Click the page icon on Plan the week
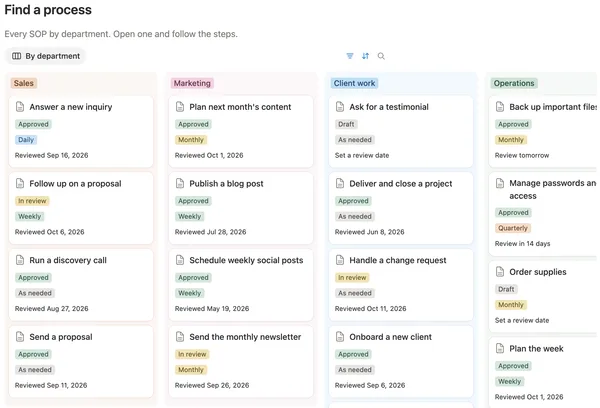 tap(500, 348)
